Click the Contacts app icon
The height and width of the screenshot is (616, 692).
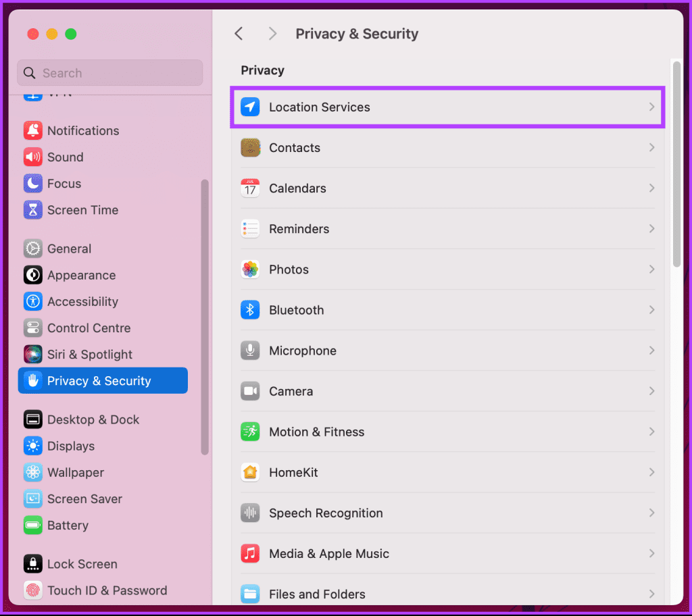pyautogui.click(x=250, y=147)
